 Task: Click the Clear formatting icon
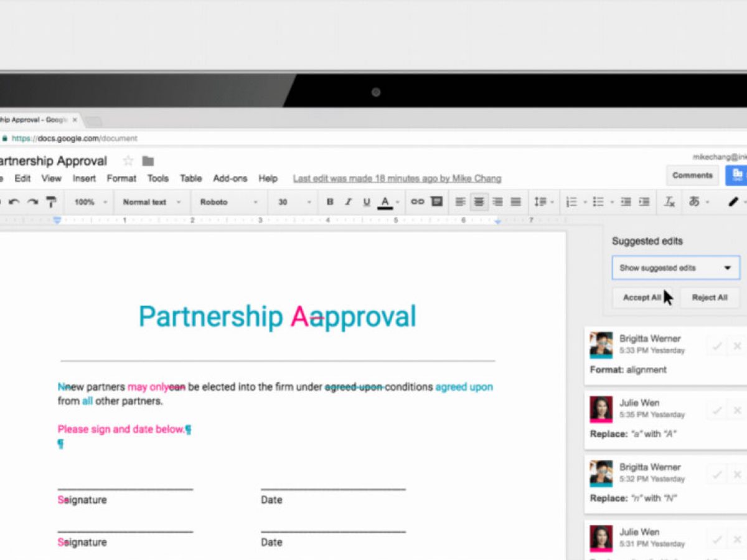coord(669,202)
